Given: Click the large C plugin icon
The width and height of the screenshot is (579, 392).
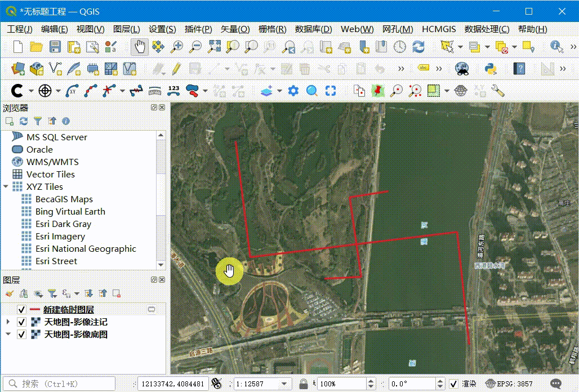Looking at the screenshot, I should [17, 91].
